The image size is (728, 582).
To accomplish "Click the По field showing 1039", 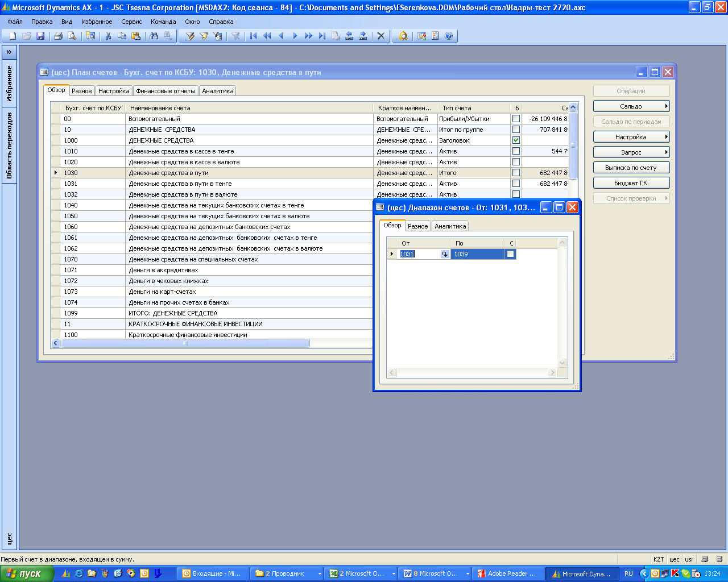I will [x=478, y=254].
